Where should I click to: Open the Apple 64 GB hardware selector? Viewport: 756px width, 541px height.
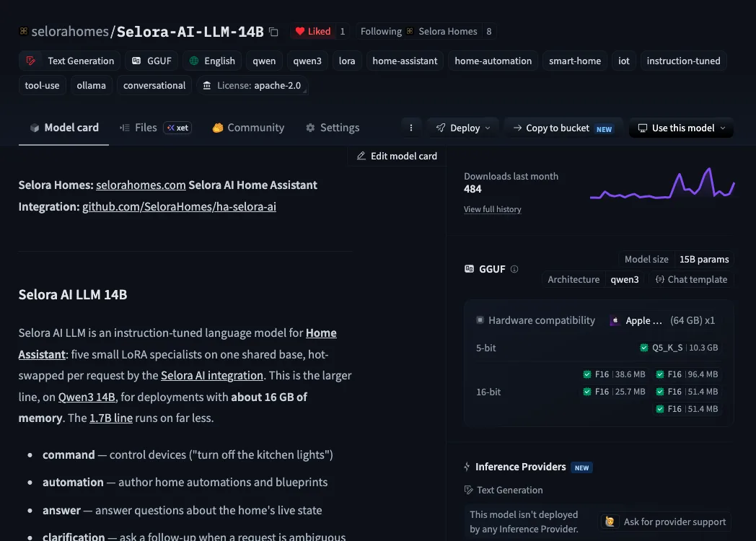coord(662,320)
